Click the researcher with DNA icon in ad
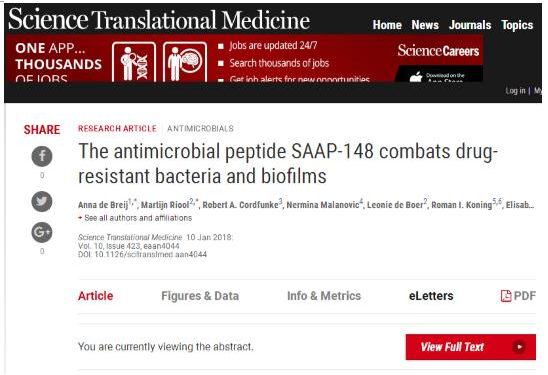Viewport: 548px width, 375px height. (x=134, y=62)
